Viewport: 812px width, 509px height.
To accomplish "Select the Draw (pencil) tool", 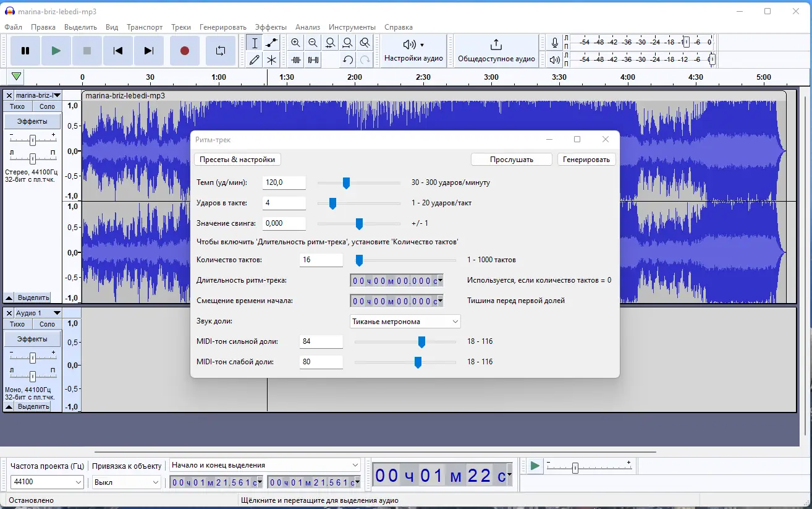I will click(254, 60).
